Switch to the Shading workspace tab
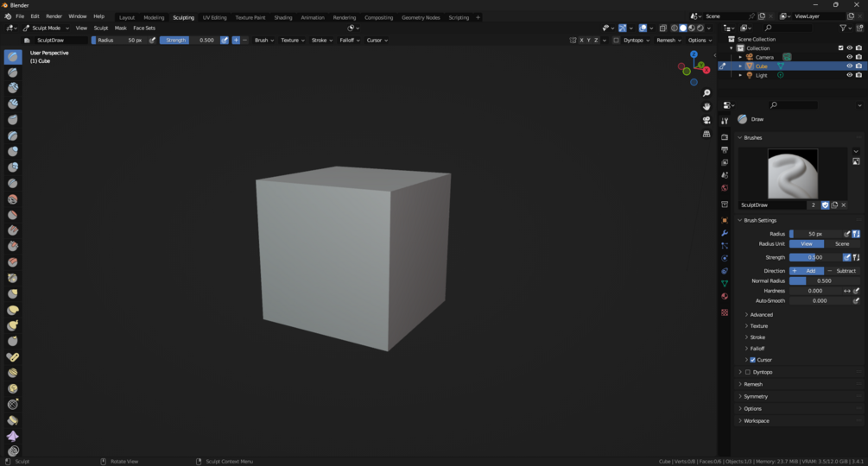Viewport: 868px width, 466px height. 283,17
